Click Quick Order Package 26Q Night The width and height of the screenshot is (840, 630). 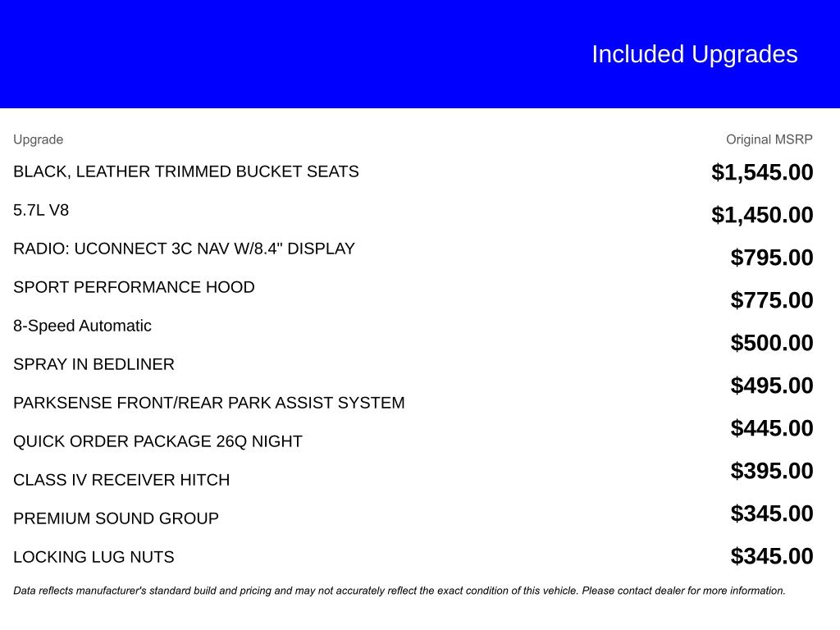[x=157, y=441]
